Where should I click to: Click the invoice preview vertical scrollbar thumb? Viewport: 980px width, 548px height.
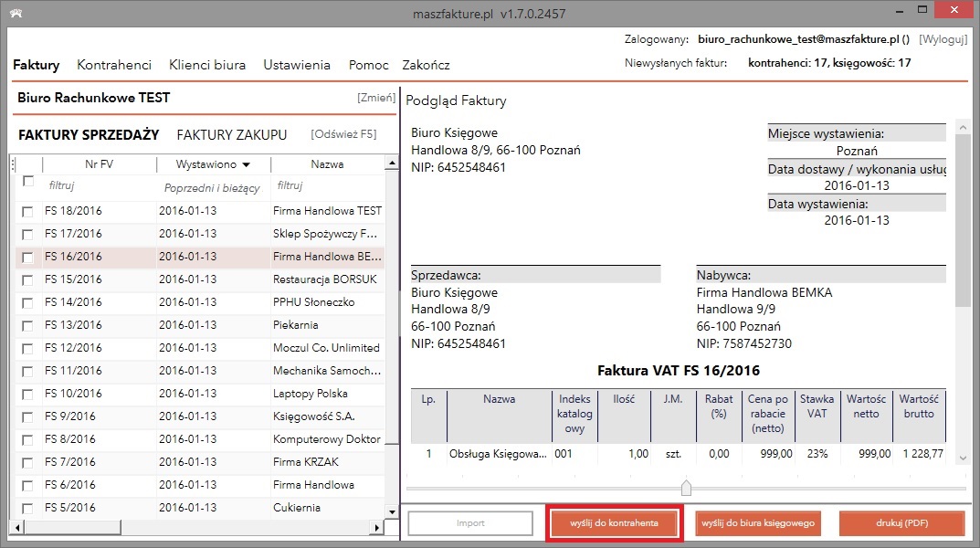(963, 221)
